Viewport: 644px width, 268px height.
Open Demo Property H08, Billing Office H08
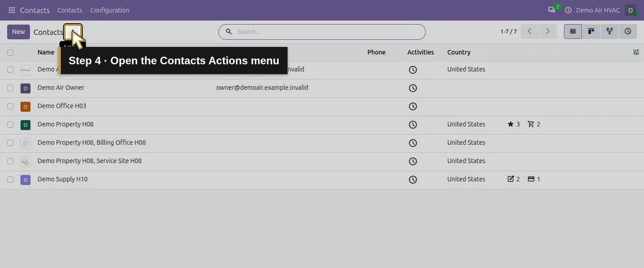92,142
